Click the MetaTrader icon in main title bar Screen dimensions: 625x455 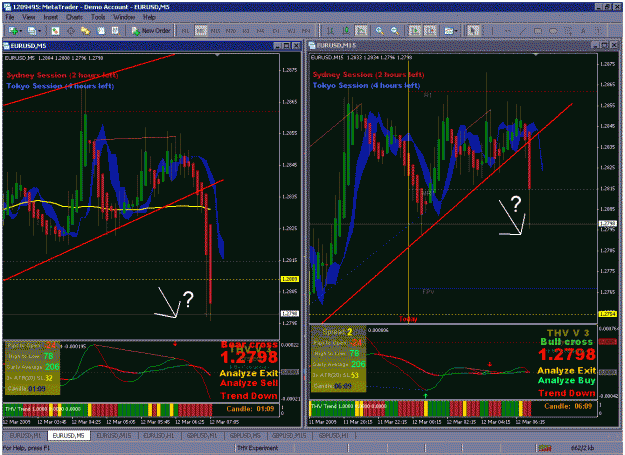coord(7,7)
